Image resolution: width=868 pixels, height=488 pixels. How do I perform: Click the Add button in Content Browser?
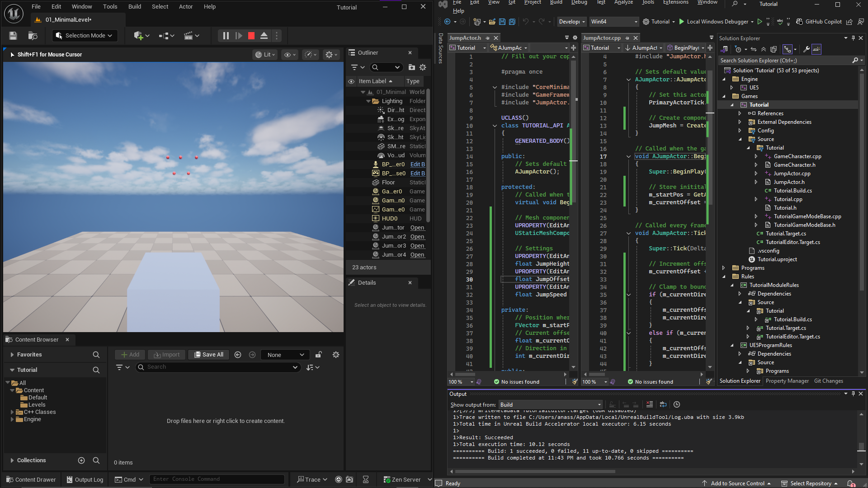130,355
